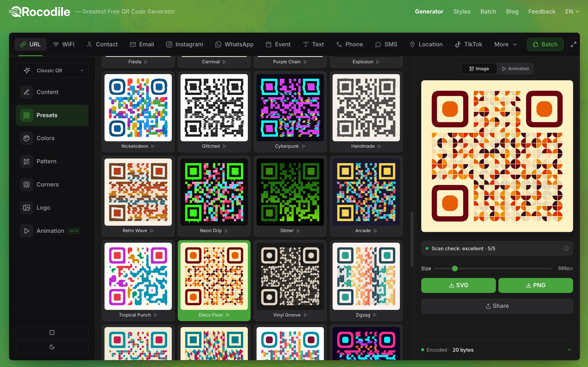Expand the More types dropdown
588x367 pixels.
coord(505,44)
